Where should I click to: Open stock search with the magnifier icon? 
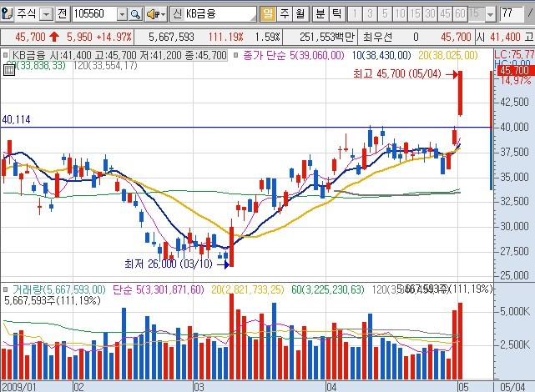[136, 14]
